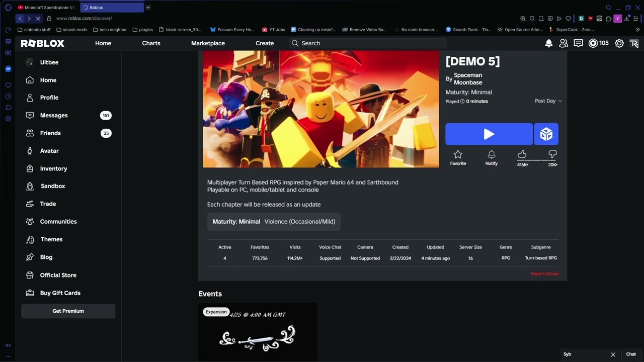Open the Marketplace tab
Image resolution: width=644 pixels, height=362 pixels.
208,43
